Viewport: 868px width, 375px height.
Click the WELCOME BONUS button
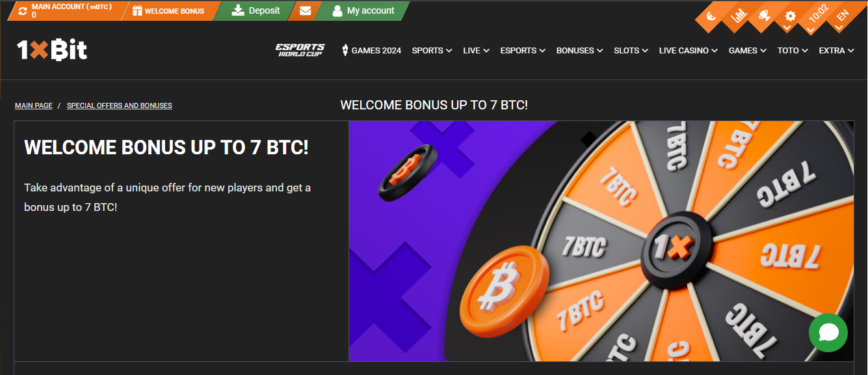pos(168,11)
